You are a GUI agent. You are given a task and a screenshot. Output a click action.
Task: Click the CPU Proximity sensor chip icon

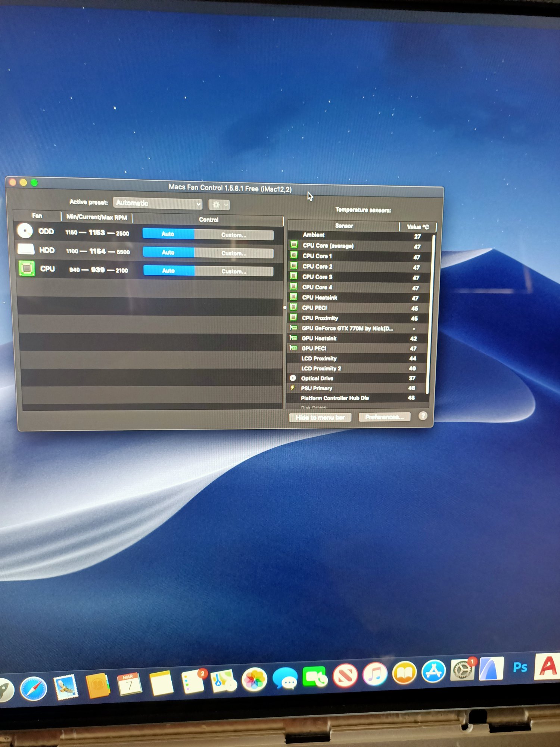pyautogui.click(x=293, y=317)
